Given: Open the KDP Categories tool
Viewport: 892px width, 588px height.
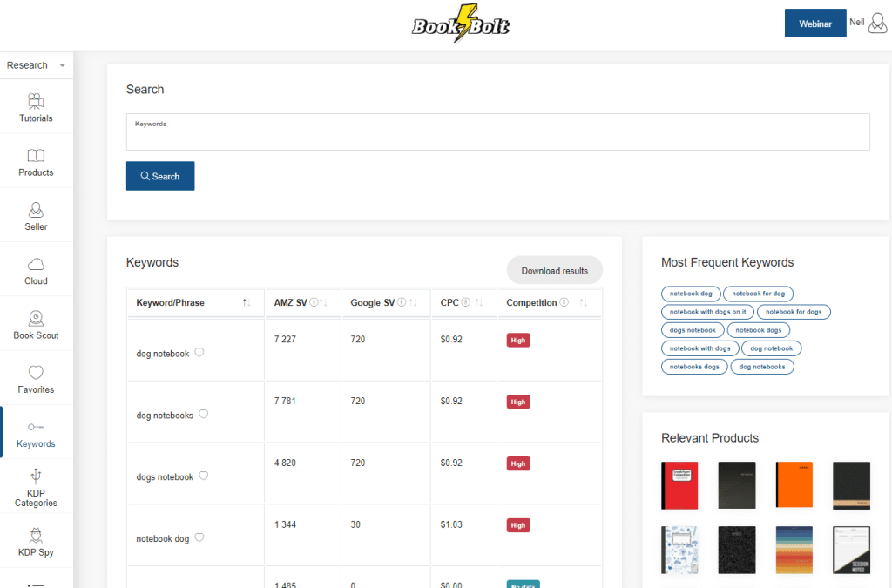Looking at the screenshot, I should (36, 488).
